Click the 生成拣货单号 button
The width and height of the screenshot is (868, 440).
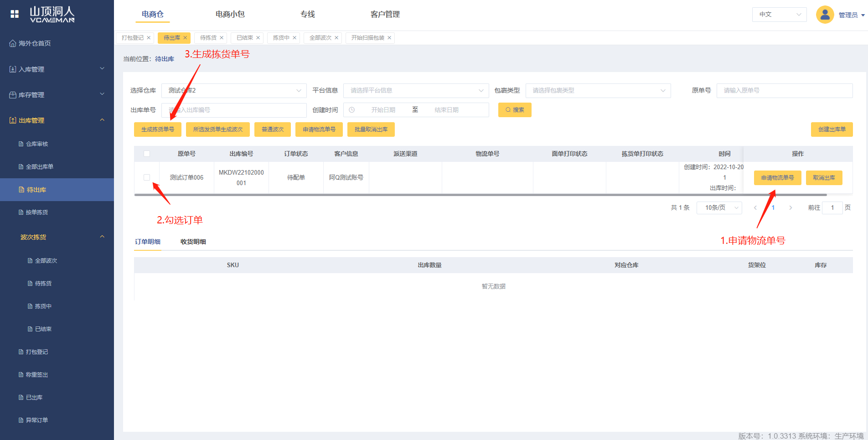click(157, 129)
